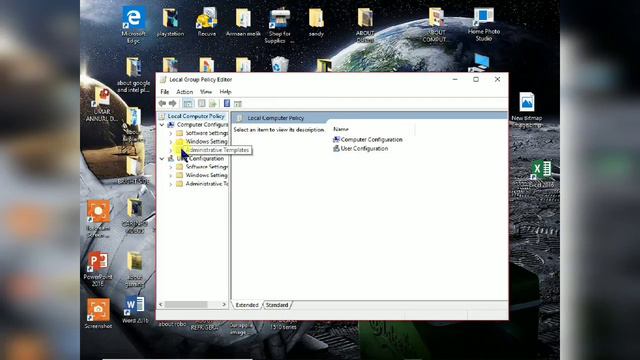Click the Back arrow in the toolbar
This screenshot has height=360, width=640.
click(162, 104)
